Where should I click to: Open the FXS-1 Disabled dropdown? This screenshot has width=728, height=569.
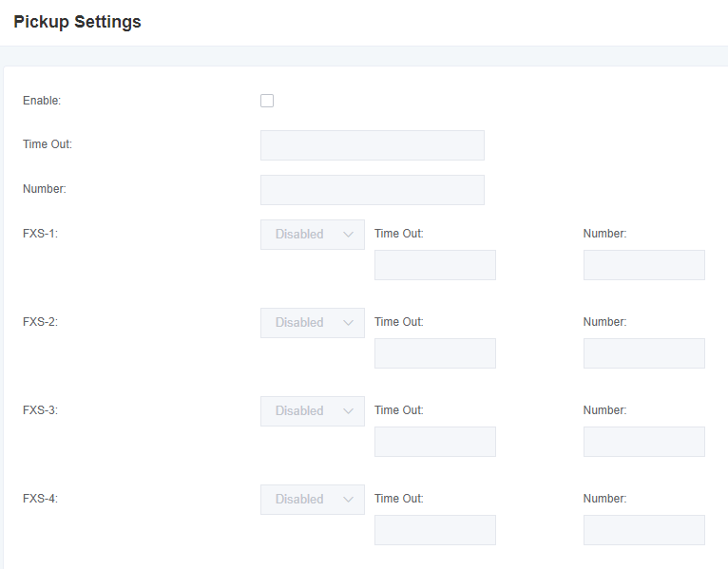(313, 235)
